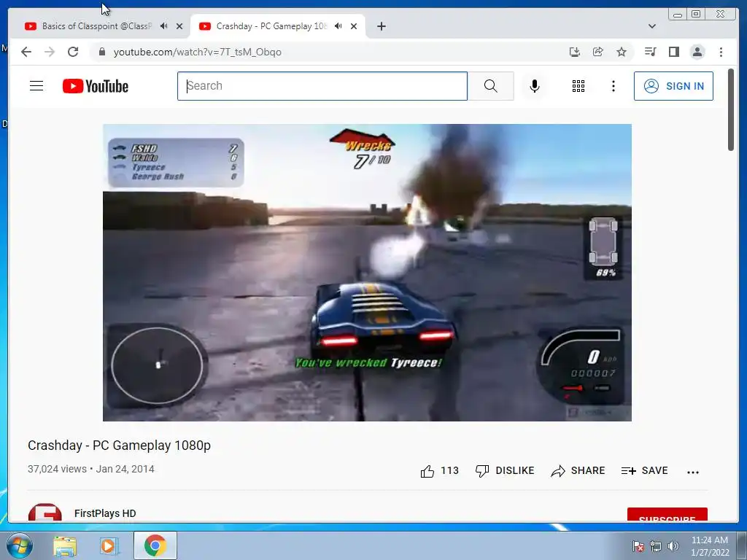Open Chrome three-dot menu

coord(721,52)
